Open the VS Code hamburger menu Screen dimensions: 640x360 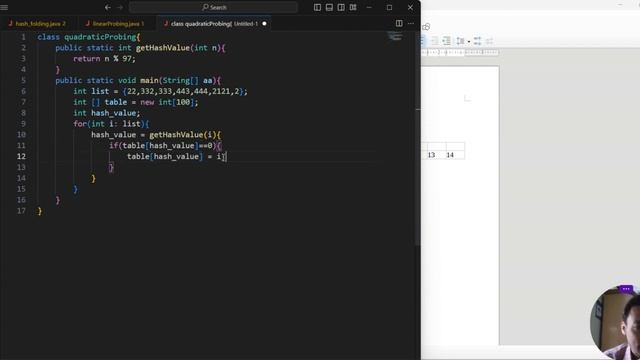pos(4,7)
